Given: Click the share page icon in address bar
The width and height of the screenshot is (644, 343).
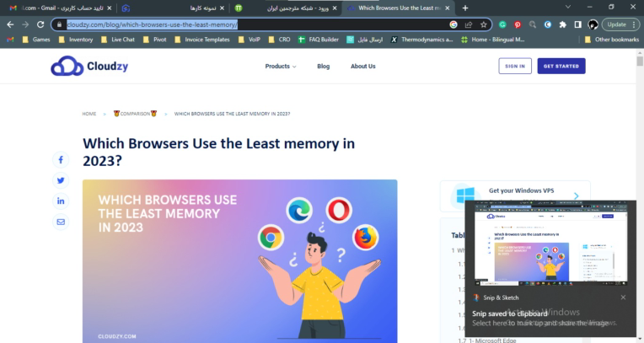Looking at the screenshot, I should (468, 24).
